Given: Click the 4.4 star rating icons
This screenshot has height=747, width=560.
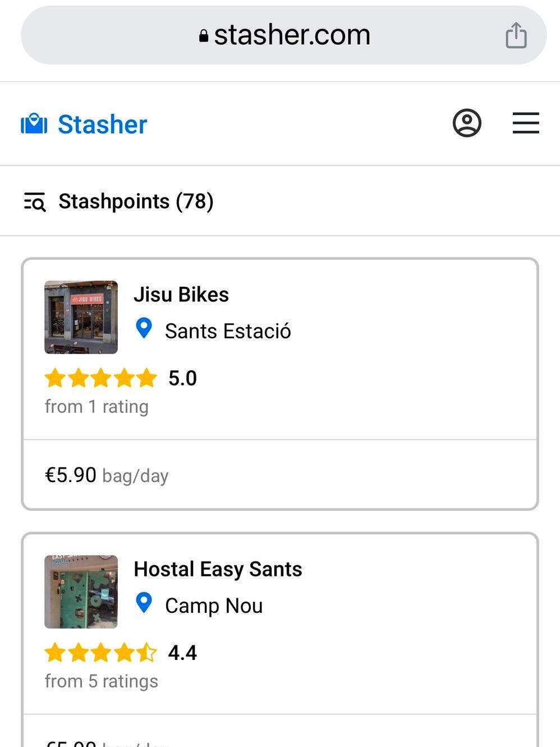Looking at the screenshot, I should 101,653.
